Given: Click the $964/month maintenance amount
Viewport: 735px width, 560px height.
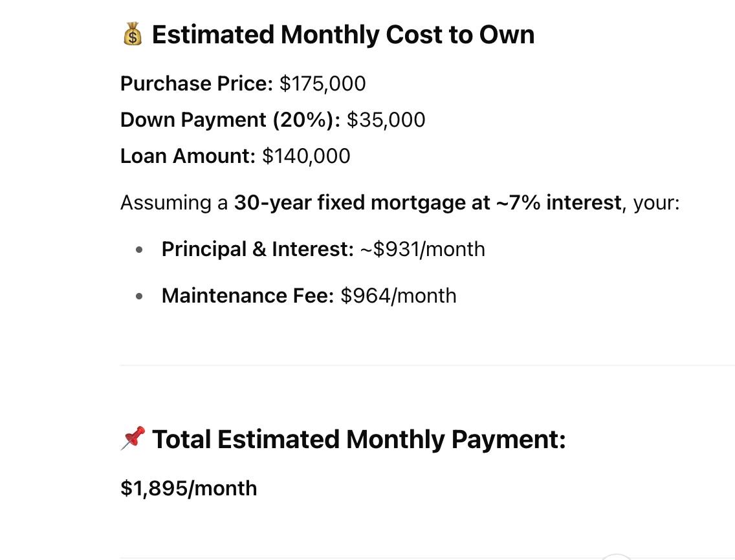Looking at the screenshot, I should pyautogui.click(x=399, y=296).
